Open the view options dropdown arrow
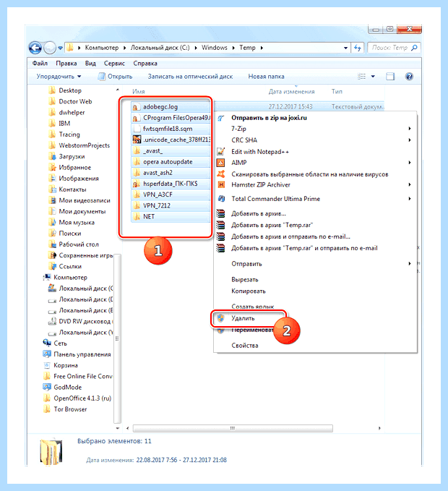This screenshot has width=448, height=491. point(373,77)
